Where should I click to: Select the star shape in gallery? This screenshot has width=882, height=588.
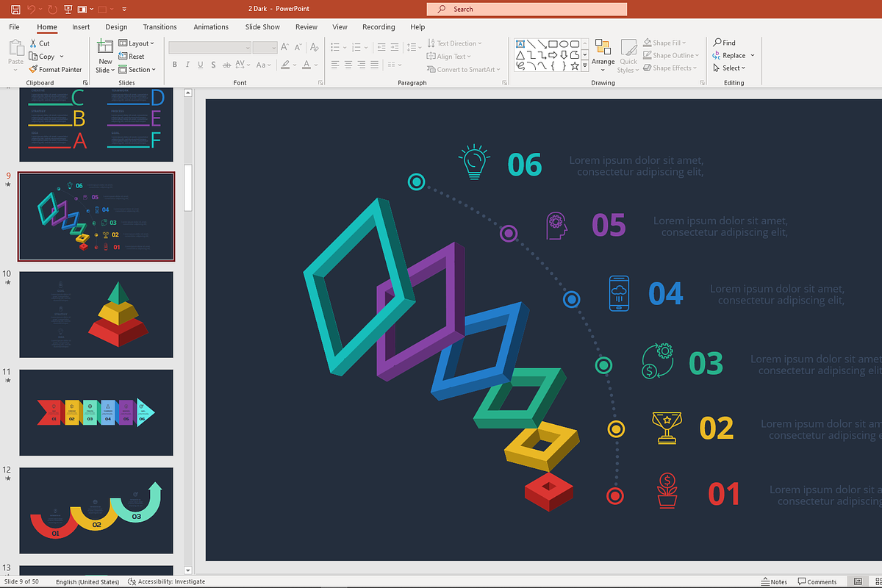pyautogui.click(x=573, y=65)
